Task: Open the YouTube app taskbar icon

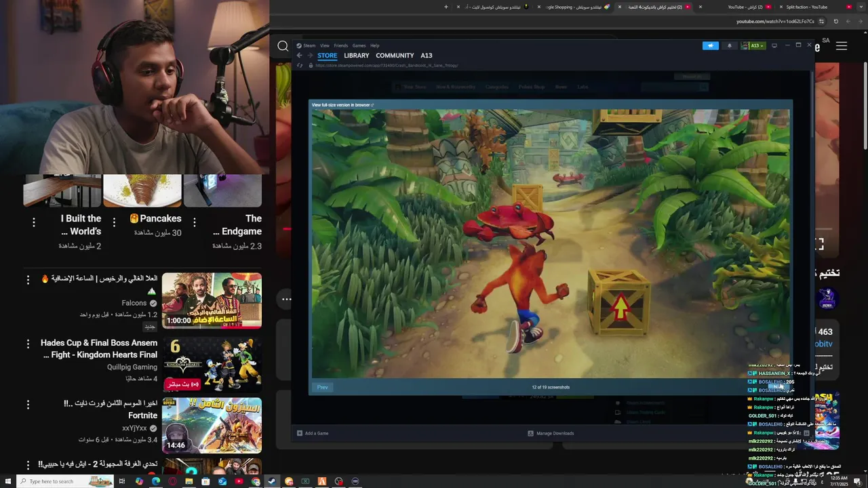Action: click(239, 481)
